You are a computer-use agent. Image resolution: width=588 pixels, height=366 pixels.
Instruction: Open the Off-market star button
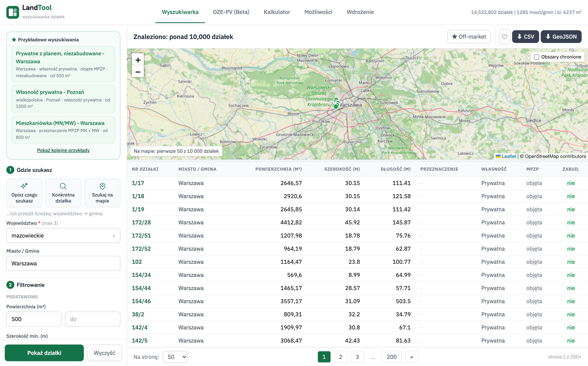[x=469, y=37]
